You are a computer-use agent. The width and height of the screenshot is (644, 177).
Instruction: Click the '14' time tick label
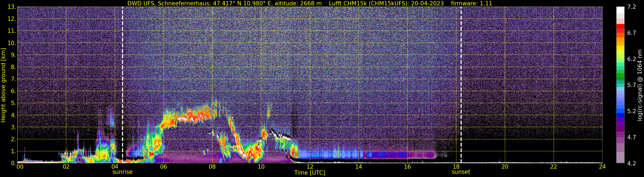click(358, 167)
